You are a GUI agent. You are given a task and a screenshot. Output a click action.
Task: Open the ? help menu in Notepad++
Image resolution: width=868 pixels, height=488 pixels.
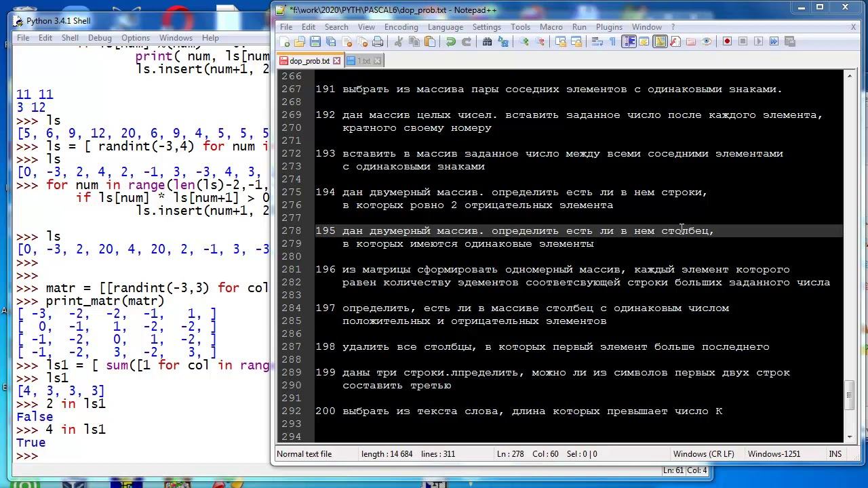(673, 27)
